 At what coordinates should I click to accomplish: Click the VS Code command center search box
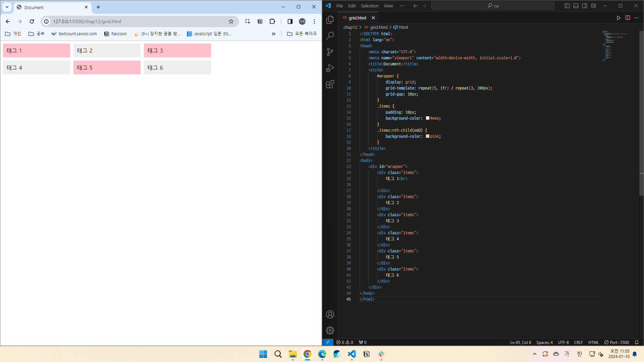[x=492, y=6]
